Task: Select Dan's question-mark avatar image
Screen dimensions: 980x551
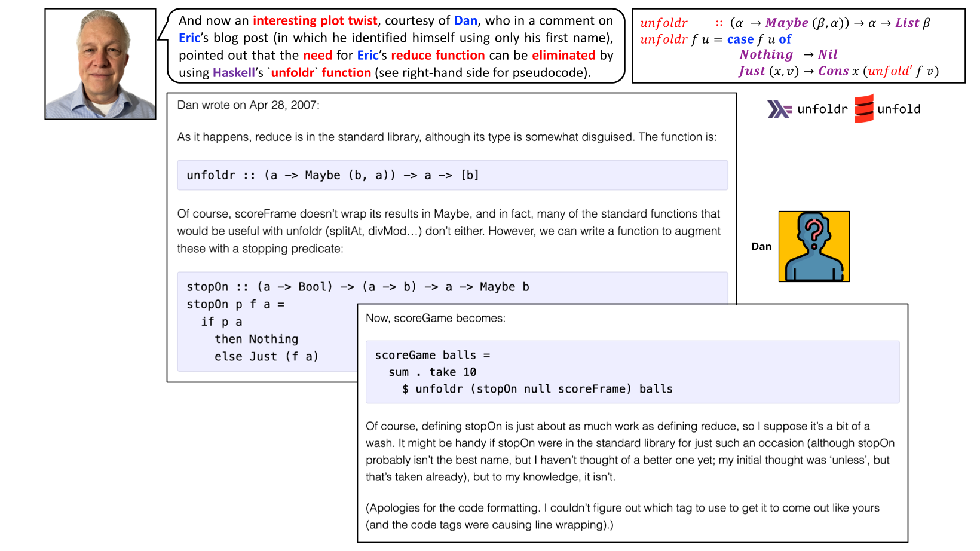Action: pos(814,246)
